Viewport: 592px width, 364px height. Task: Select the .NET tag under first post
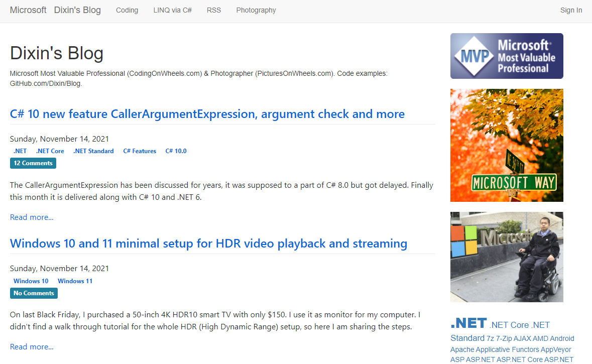click(x=20, y=151)
